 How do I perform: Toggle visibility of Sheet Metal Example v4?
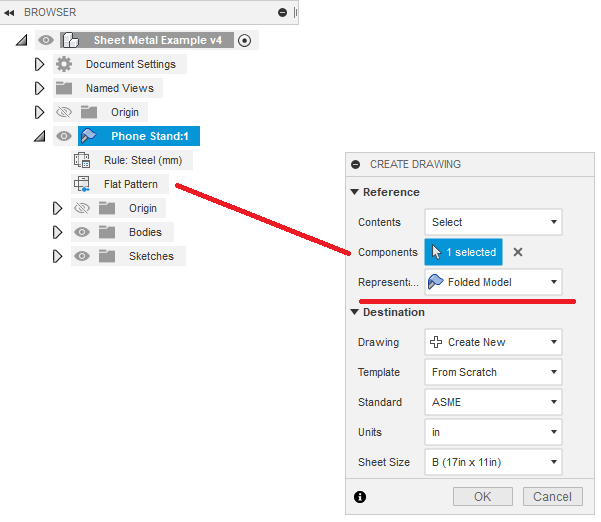coord(46,40)
